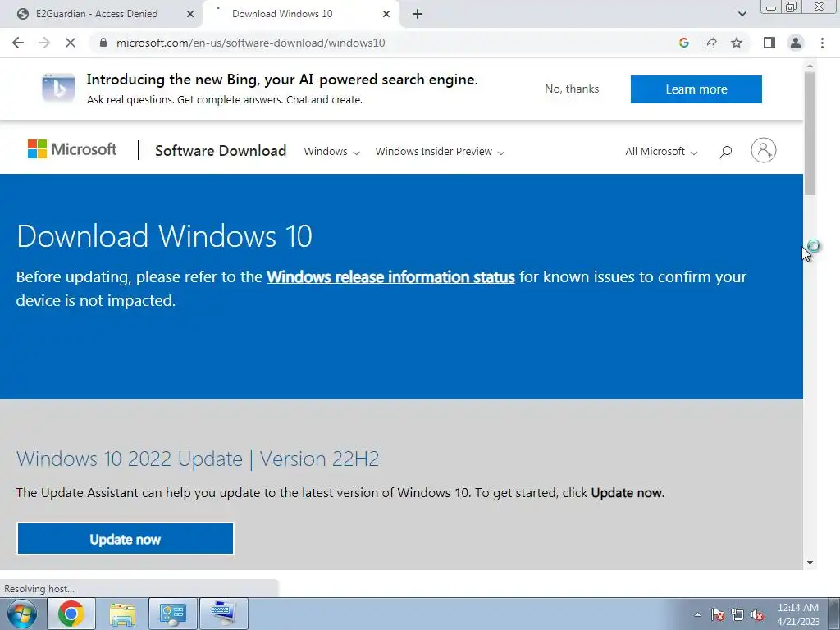Open Windows release information status link
Image resolution: width=840 pixels, height=630 pixels.
click(390, 277)
